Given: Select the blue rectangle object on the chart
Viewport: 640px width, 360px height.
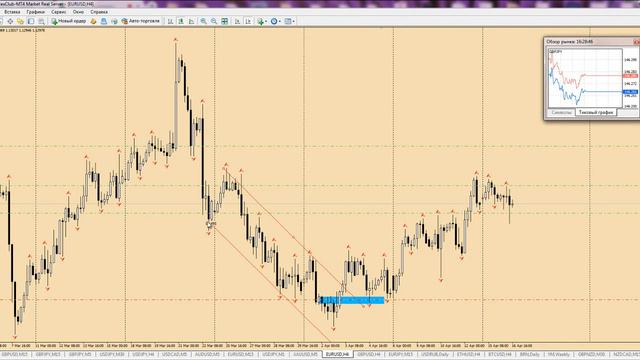Looking at the screenshot, I should 351,300.
